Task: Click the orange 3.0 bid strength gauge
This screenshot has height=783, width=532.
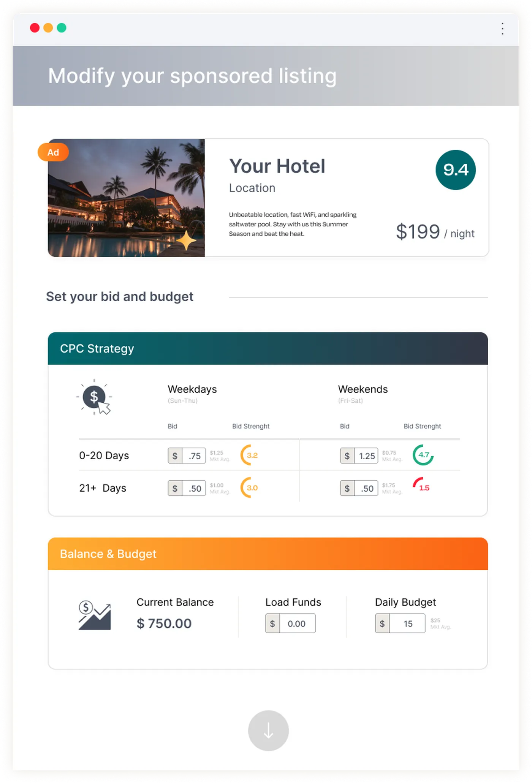Action: [250, 487]
